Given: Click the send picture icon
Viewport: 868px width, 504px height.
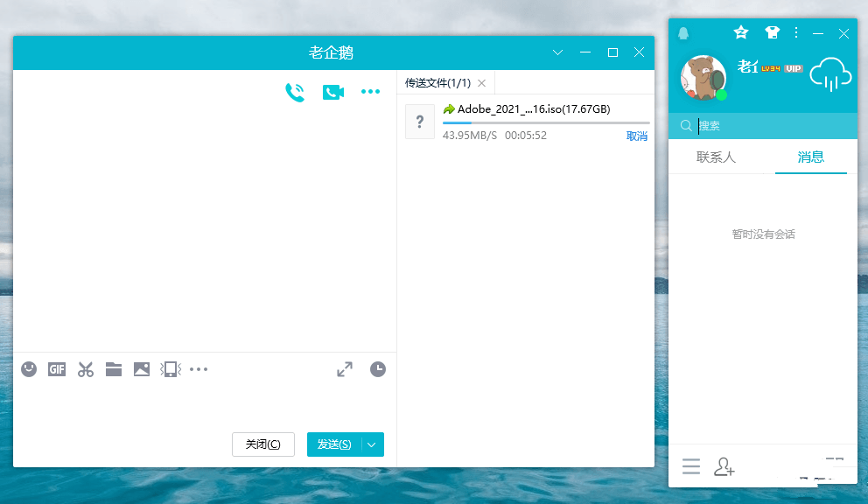Looking at the screenshot, I should click(x=142, y=369).
